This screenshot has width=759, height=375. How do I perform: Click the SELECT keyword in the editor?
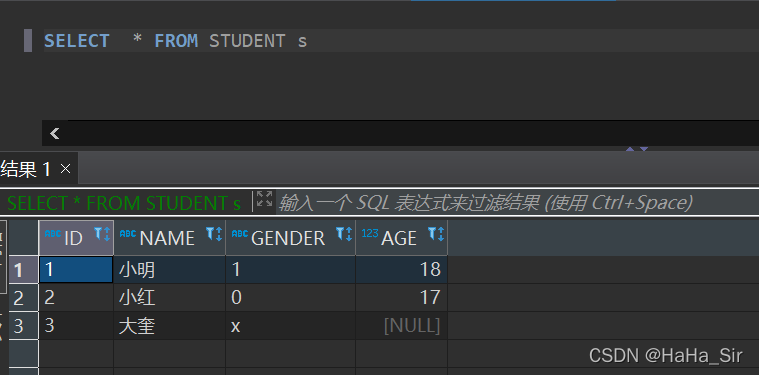click(76, 41)
